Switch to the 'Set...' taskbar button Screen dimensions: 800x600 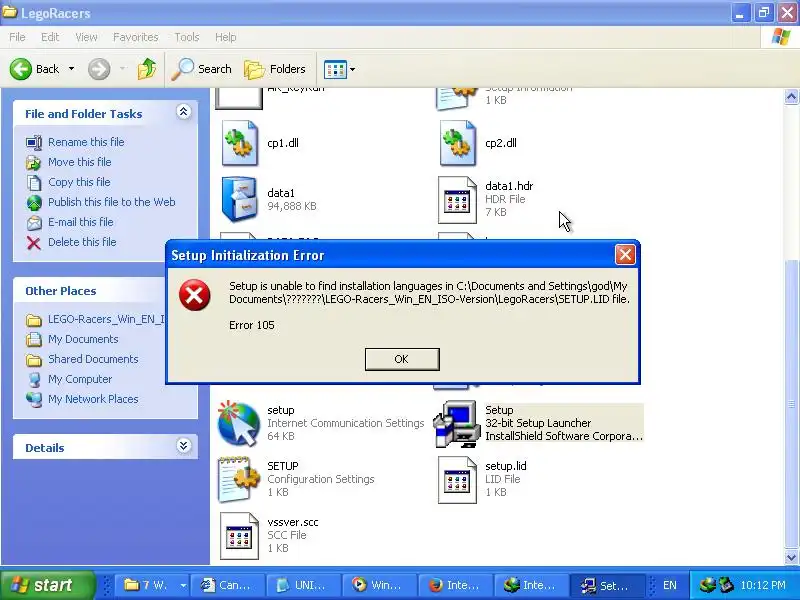[606, 585]
